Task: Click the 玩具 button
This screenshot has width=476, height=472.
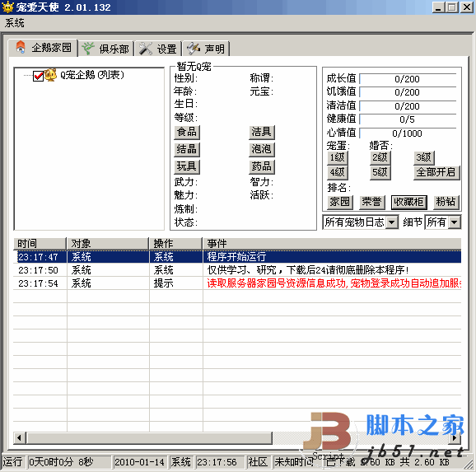Action: 187,167
